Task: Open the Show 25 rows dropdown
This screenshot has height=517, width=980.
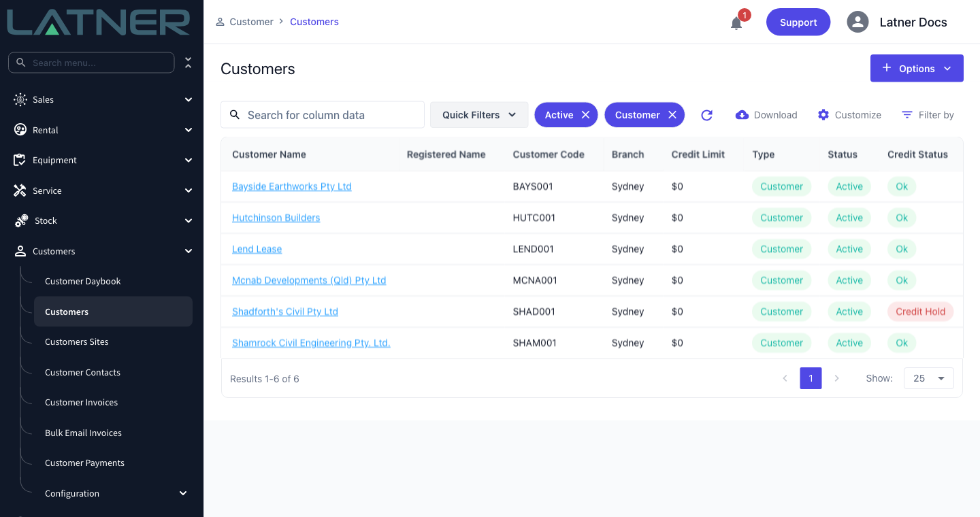Action: click(929, 378)
